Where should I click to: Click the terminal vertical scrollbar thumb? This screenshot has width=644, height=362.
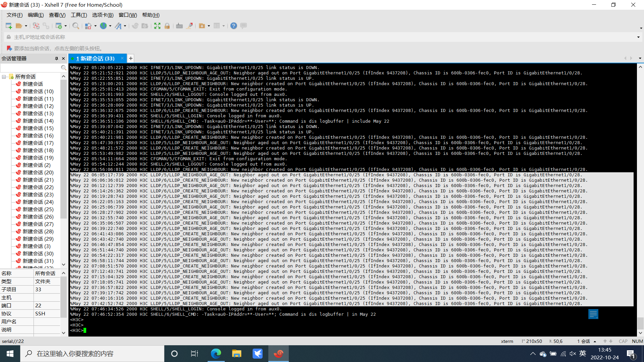640,323
